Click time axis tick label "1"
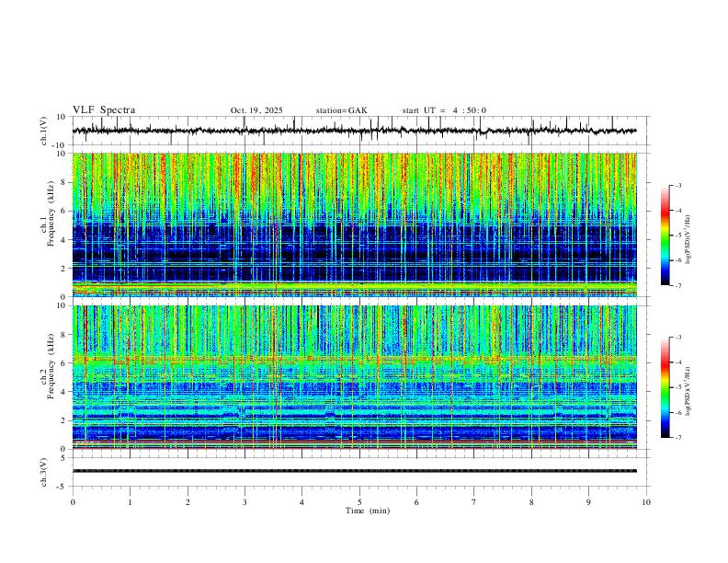This screenshot has width=728, height=563. click(130, 502)
